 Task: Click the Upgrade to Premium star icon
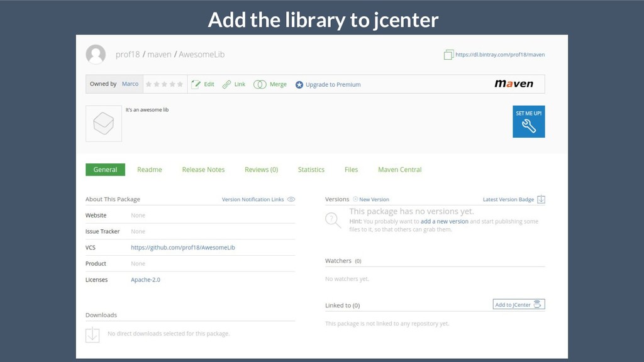(x=299, y=85)
